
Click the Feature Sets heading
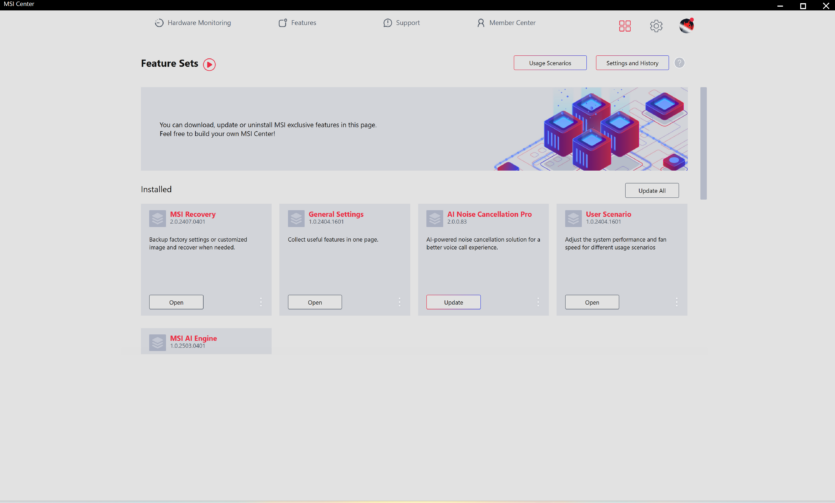click(x=169, y=63)
